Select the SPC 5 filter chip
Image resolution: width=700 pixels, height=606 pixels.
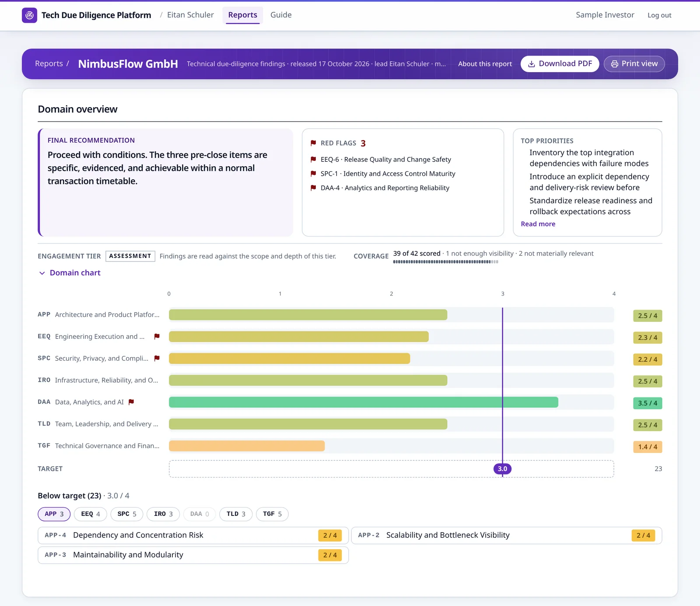click(x=127, y=514)
